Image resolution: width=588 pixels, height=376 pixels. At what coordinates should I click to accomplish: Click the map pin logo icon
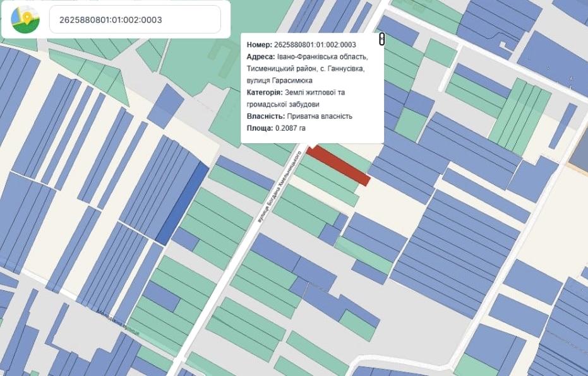[25, 20]
